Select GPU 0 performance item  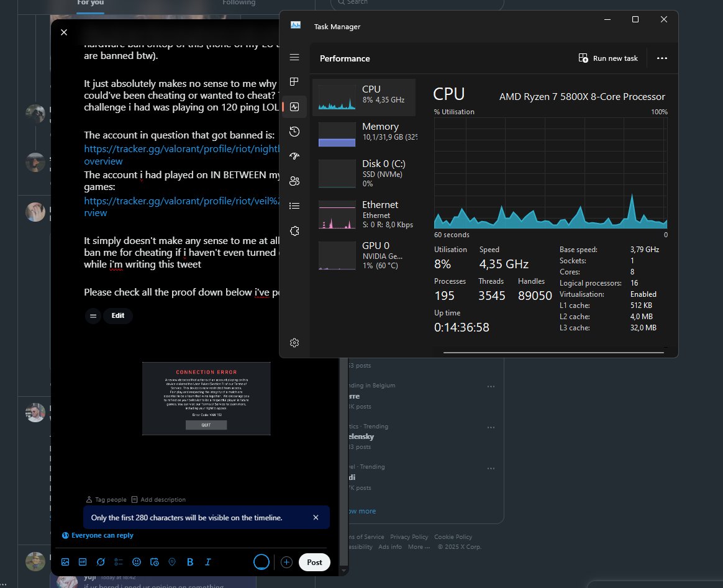(x=364, y=255)
